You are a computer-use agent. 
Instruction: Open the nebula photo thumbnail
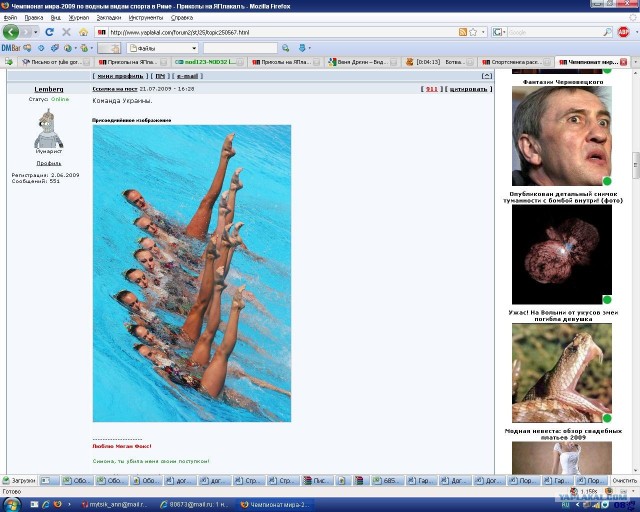[x=562, y=254]
